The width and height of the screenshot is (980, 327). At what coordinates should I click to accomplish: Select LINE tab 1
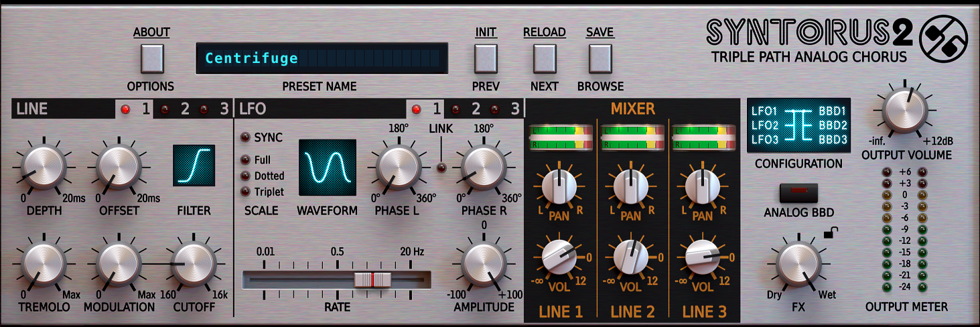pyautogui.click(x=135, y=109)
